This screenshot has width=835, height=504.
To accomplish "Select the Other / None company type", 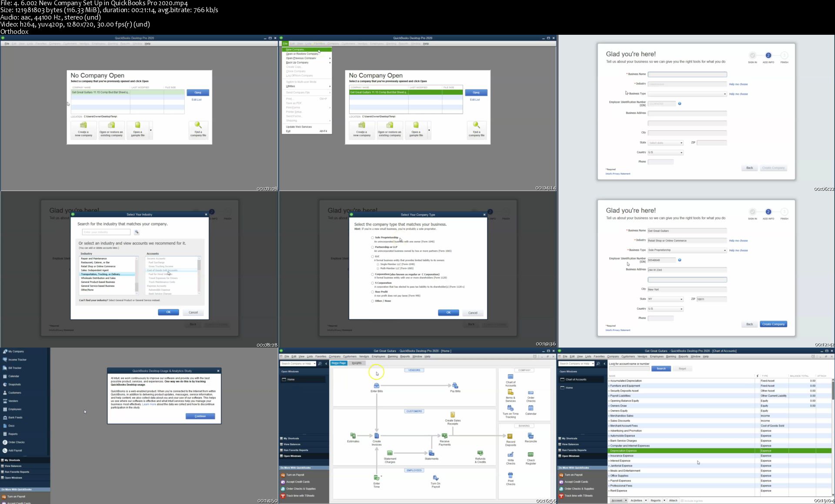I will point(372,301).
